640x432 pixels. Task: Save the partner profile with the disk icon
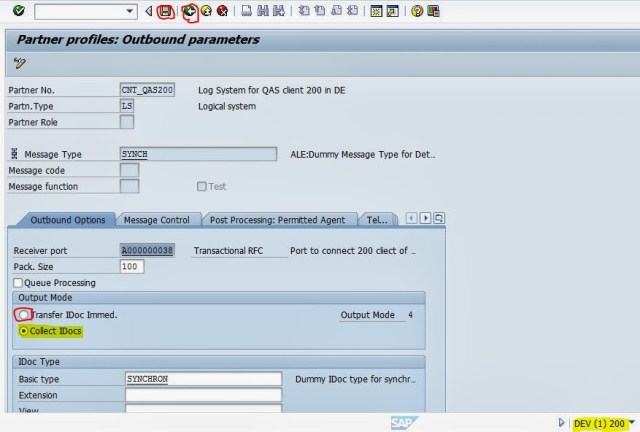click(165, 11)
